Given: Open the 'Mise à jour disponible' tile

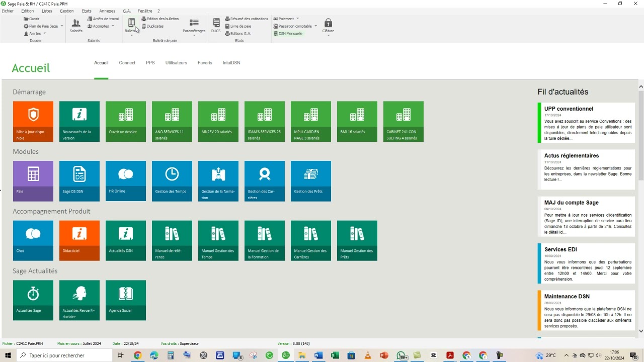Looking at the screenshot, I should click(x=33, y=121).
